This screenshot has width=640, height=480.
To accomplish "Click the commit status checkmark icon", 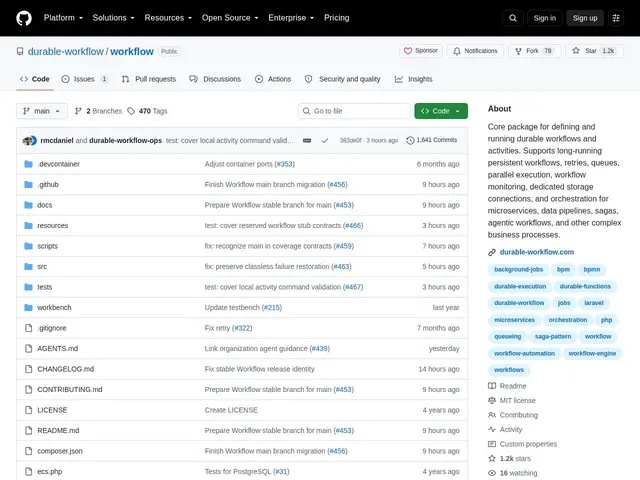I will 325,140.
